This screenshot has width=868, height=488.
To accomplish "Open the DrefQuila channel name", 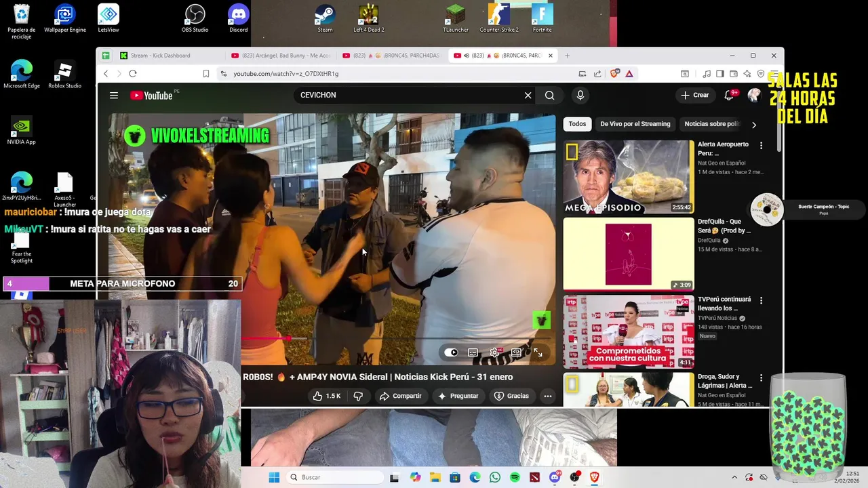I will [x=709, y=241].
